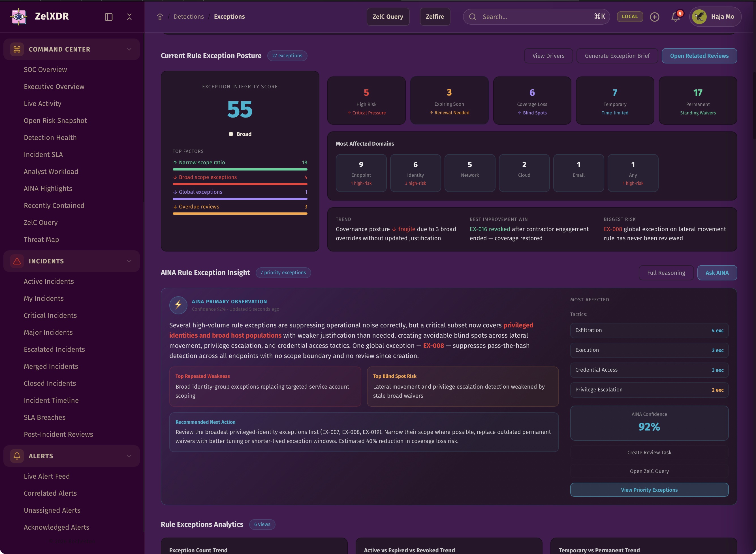Open Detection Health in sidebar
This screenshot has width=756, height=554.
coord(50,137)
